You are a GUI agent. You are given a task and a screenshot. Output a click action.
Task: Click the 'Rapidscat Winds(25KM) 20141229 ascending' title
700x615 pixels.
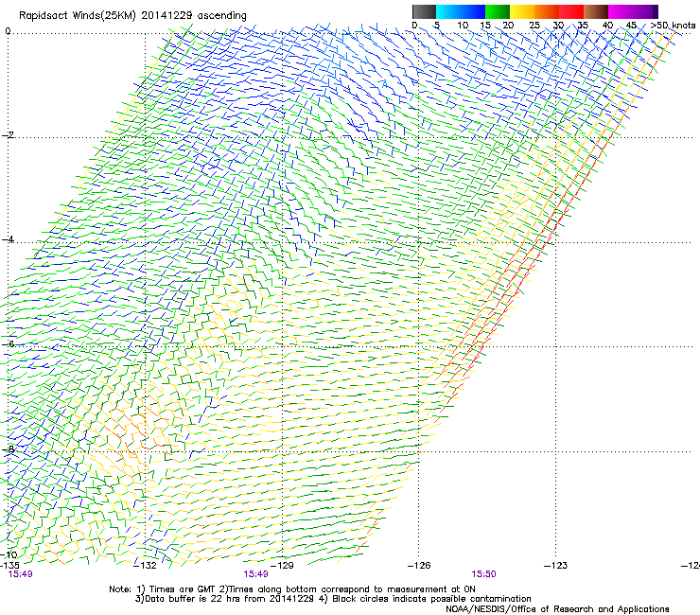tap(132, 16)
